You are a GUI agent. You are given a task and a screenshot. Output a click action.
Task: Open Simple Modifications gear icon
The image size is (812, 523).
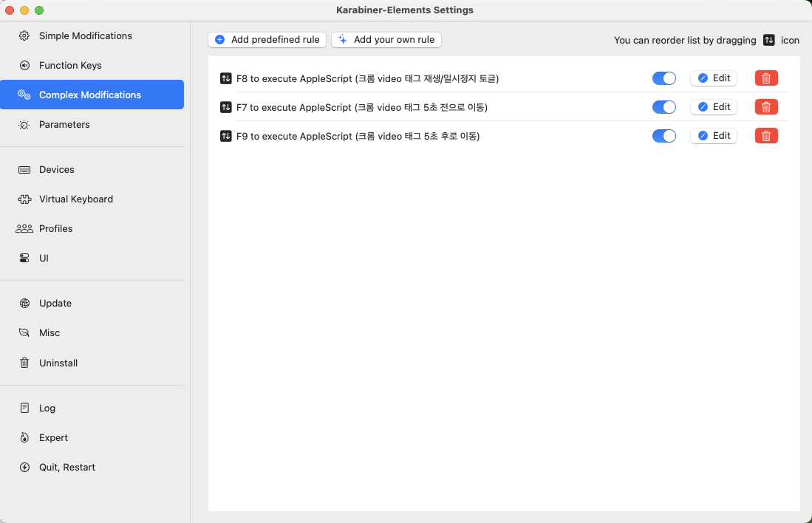pos(24,35)
